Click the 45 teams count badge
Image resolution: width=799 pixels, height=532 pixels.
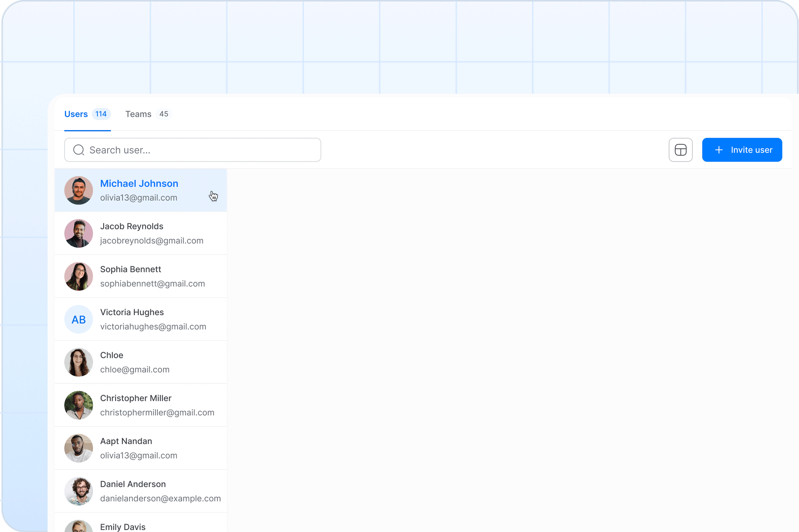click(x=164, y=114)
